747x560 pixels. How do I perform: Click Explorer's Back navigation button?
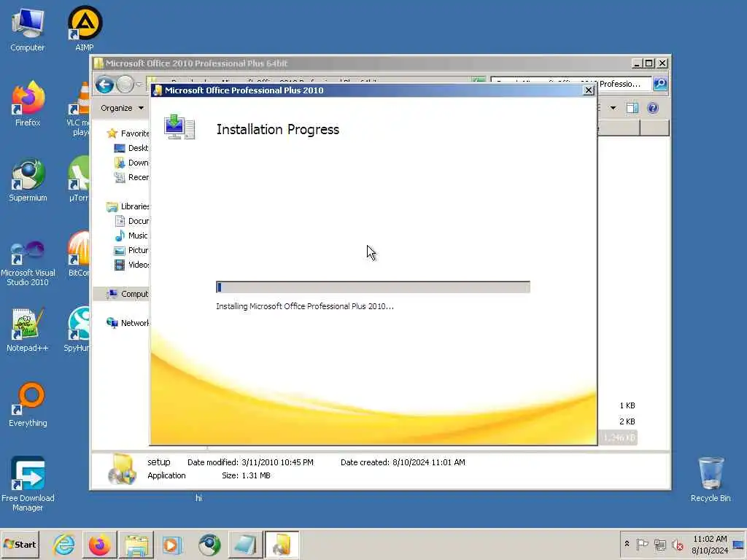coord(105,85)
